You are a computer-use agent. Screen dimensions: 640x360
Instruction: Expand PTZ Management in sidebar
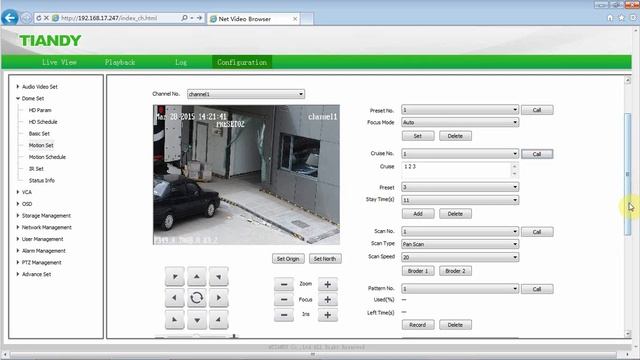pos(18,262)
